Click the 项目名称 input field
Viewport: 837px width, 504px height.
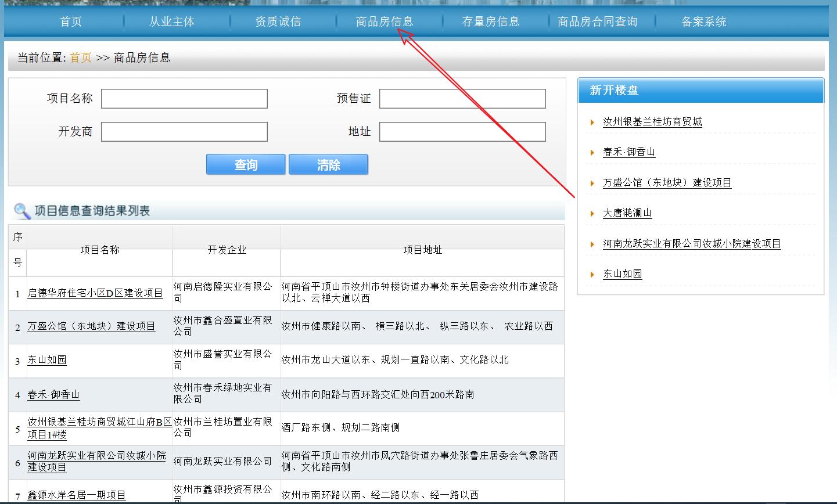(x=184, y=98)
